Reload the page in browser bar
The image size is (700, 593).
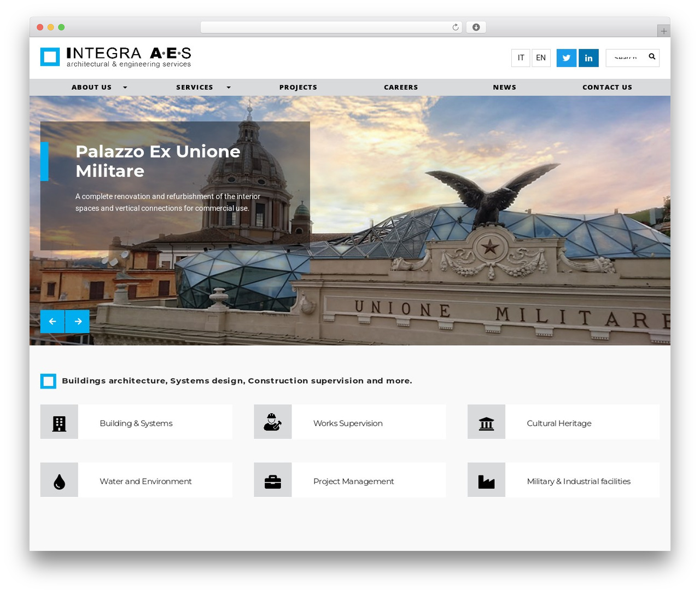pos(455,27)
